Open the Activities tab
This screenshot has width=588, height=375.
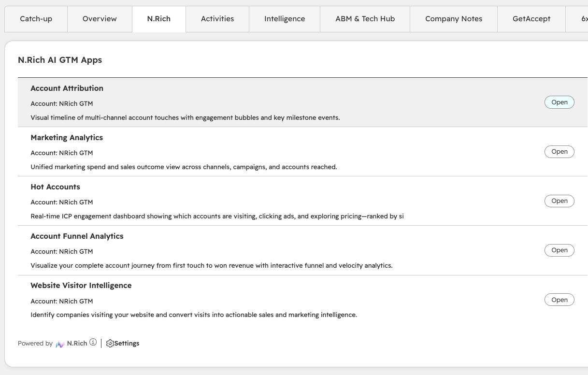(217, 19)
